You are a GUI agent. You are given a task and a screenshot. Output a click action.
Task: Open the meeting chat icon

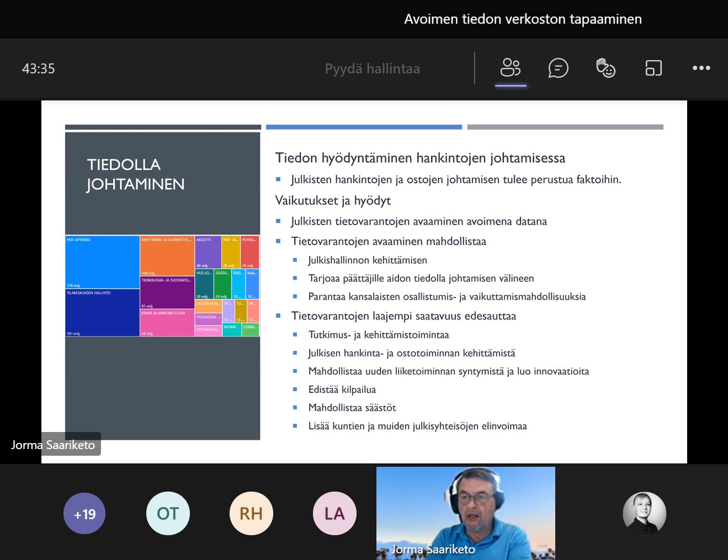point(558,68)
